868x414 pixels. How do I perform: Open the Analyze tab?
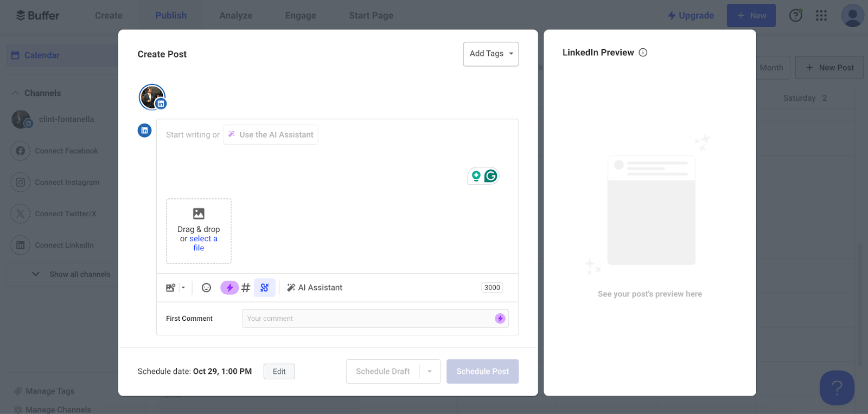tap(236, 16)
